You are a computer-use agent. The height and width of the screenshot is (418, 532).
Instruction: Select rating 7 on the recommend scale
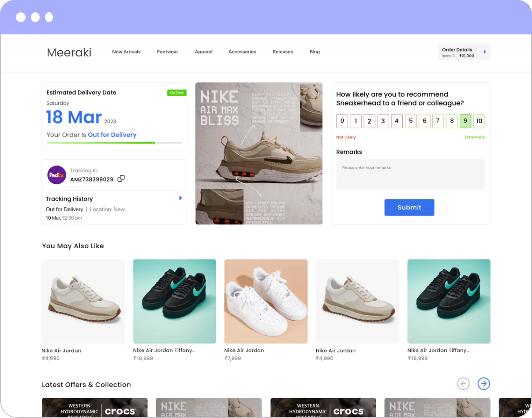tap(438, 121)
